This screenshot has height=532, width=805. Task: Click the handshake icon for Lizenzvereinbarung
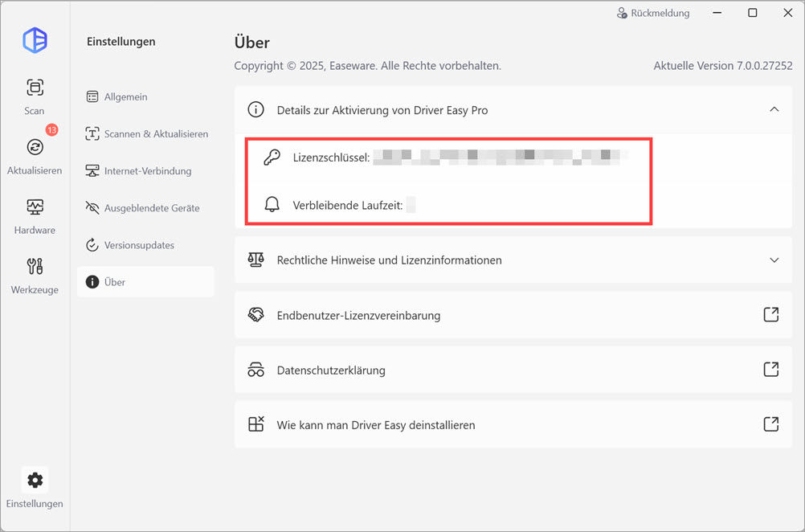[x=255, y=315]
